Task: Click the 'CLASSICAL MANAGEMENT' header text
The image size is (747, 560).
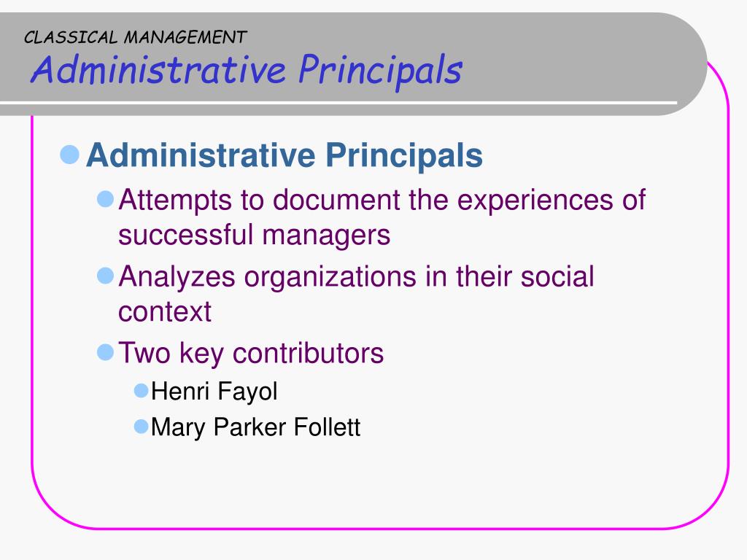Action: click(x=135, y=37)
